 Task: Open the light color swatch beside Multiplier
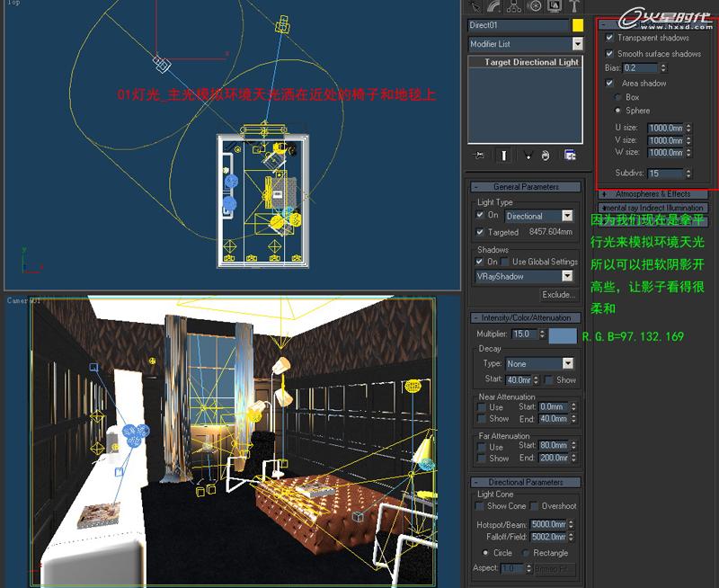563,335
